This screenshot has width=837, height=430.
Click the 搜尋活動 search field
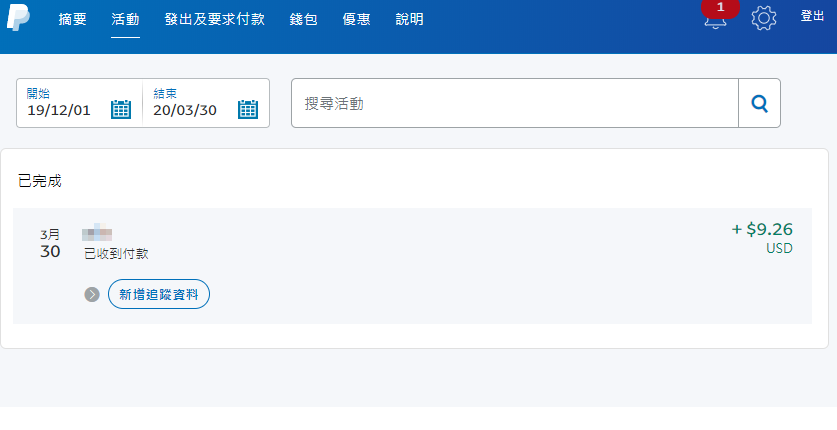515,103
